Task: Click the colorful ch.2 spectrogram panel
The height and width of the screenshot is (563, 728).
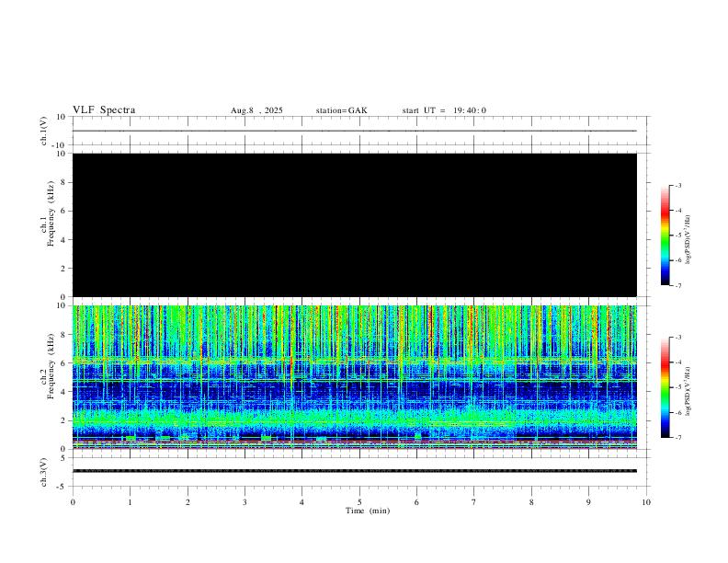Action: 355,377
